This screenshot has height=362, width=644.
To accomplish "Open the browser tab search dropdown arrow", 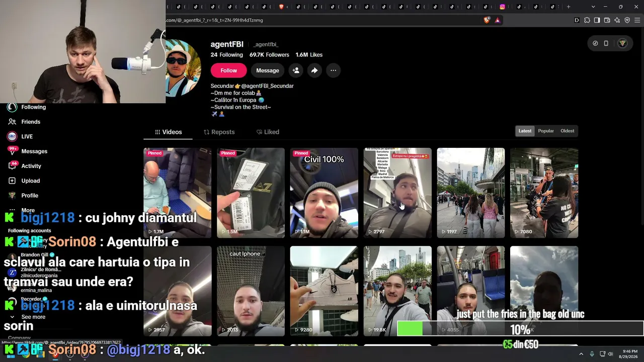I will coord(593,7).
